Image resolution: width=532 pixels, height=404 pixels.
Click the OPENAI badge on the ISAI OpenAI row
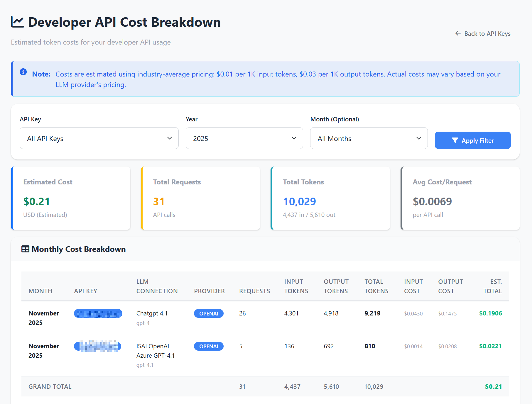(209, 346)
